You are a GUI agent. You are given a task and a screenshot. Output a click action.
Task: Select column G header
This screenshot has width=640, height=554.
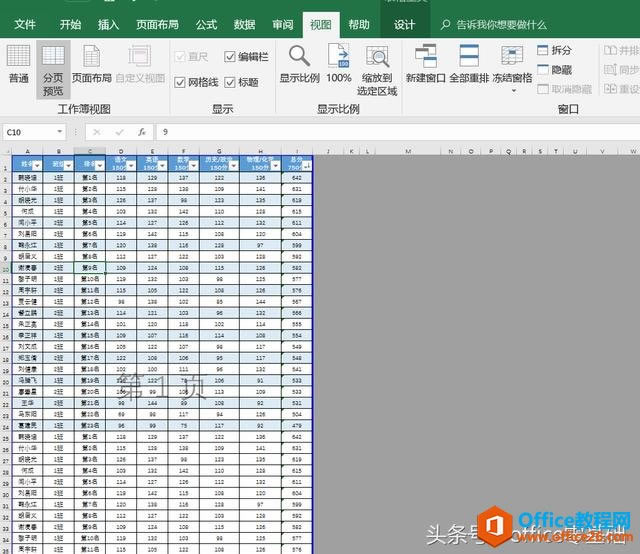(220, 151)
